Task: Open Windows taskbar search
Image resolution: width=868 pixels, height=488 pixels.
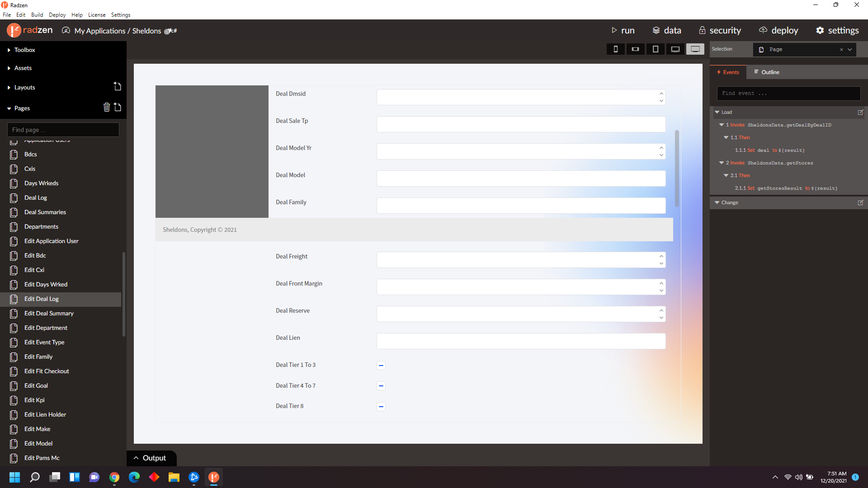Action: point(35,477)
